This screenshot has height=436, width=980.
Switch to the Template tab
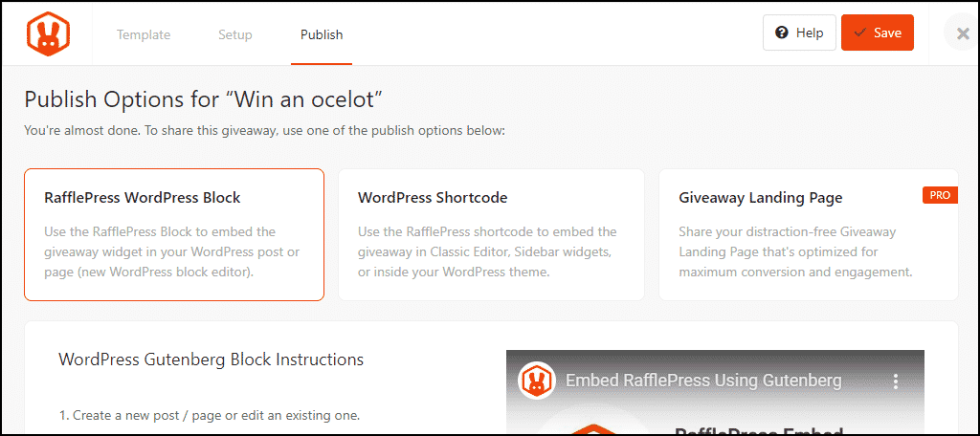[144, 34]
